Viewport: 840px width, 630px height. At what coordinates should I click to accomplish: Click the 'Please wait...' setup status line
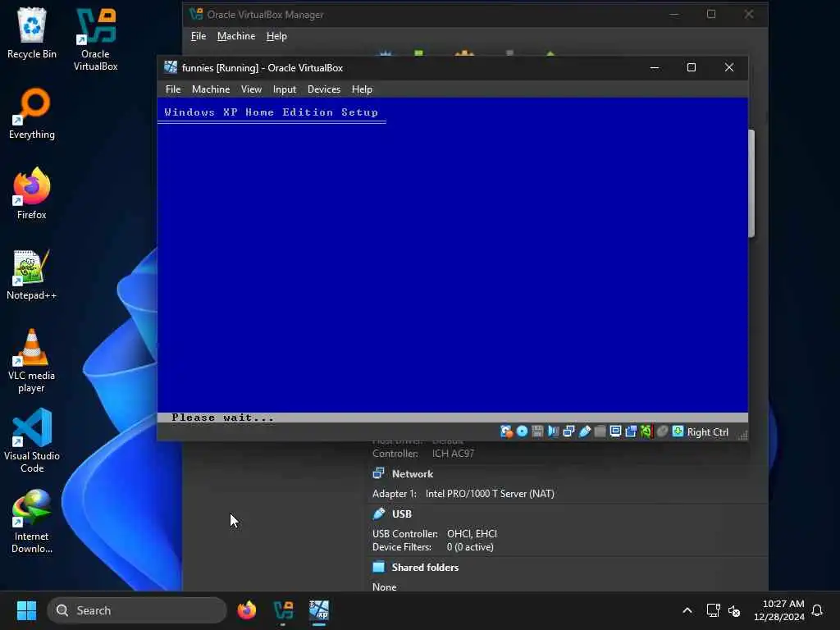tap(223, 418)
